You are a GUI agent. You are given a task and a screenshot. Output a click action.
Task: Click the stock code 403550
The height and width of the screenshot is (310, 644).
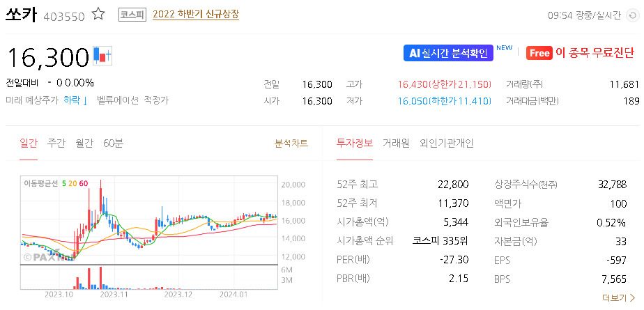click(x=63, y=17)
